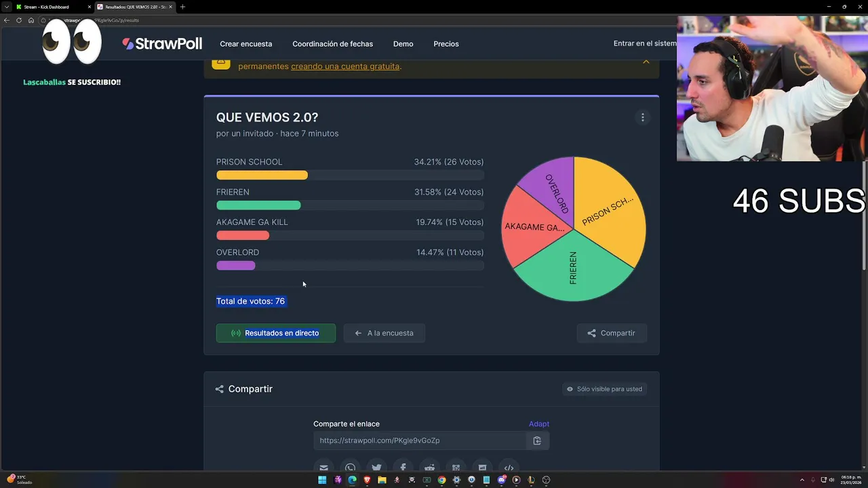Share the poll via Twitter icon
The width and height of the screenshot is (868, 488).
click(x=376, y=467)
